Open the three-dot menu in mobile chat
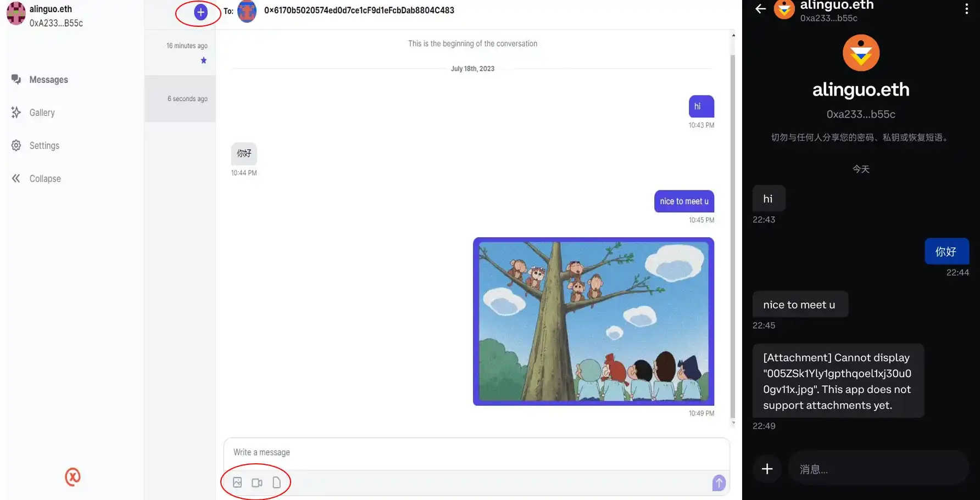Screen dimensions: 980x500 [966, 9]
